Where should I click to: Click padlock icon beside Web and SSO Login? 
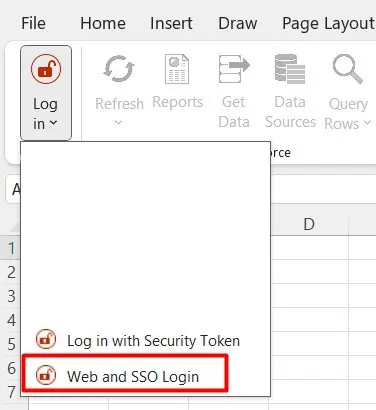click(46, 375)
